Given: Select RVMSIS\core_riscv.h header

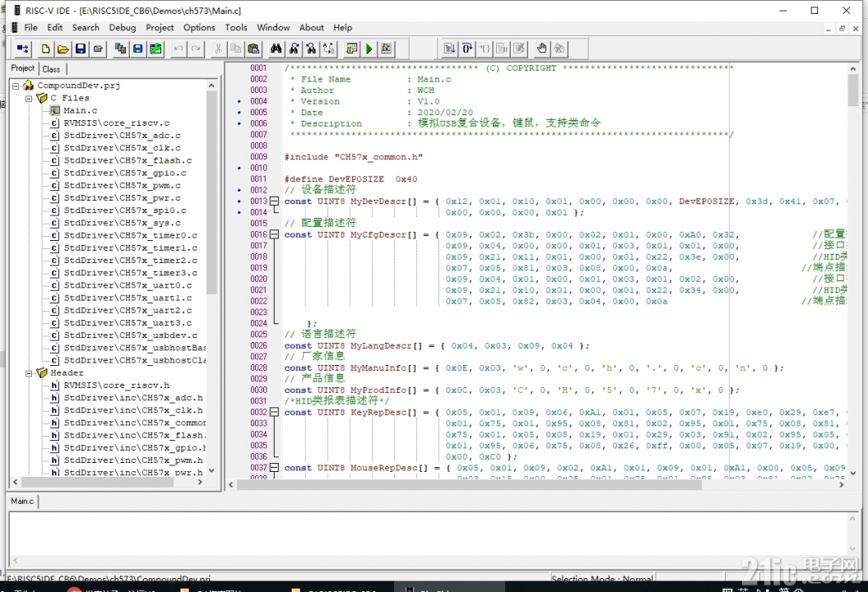Looking at the screenshot, I should pyautogui.click(x=116, y=385).
